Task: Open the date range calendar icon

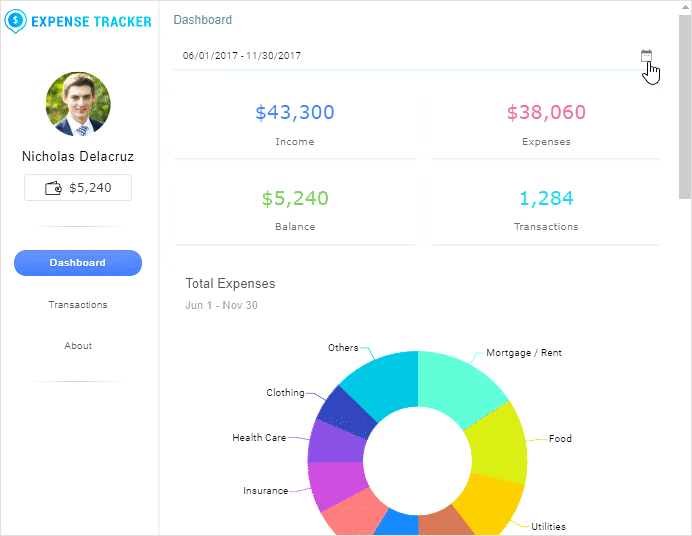Action: [646, 56]
